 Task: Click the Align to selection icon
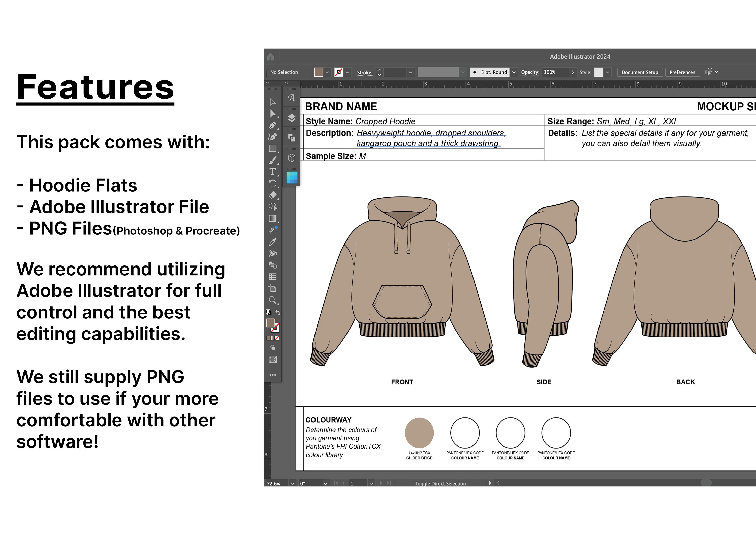pos(708,72)
